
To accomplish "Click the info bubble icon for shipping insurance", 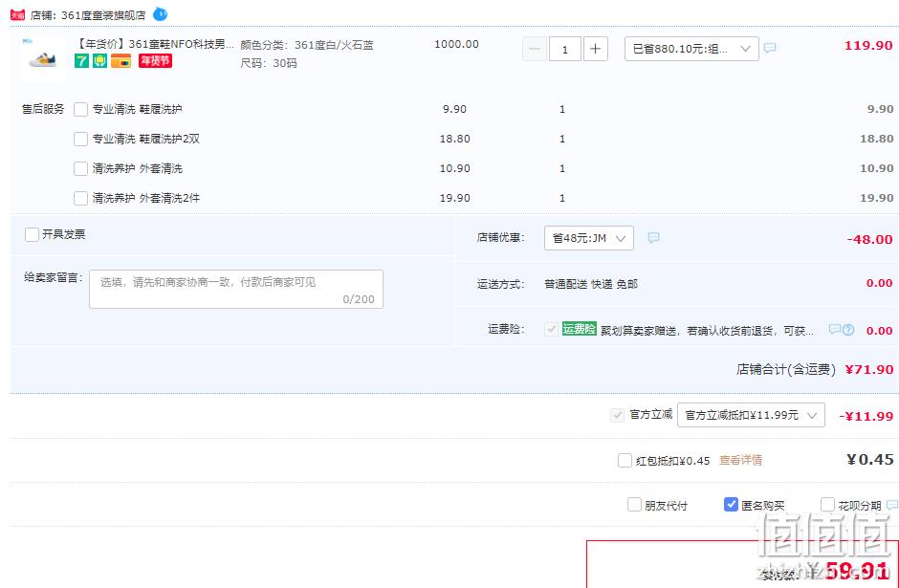I will (835, 330).
